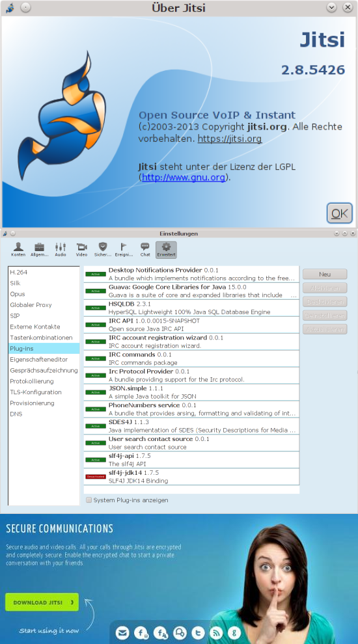Select the Erweitert gear tab

click(166, 249)
